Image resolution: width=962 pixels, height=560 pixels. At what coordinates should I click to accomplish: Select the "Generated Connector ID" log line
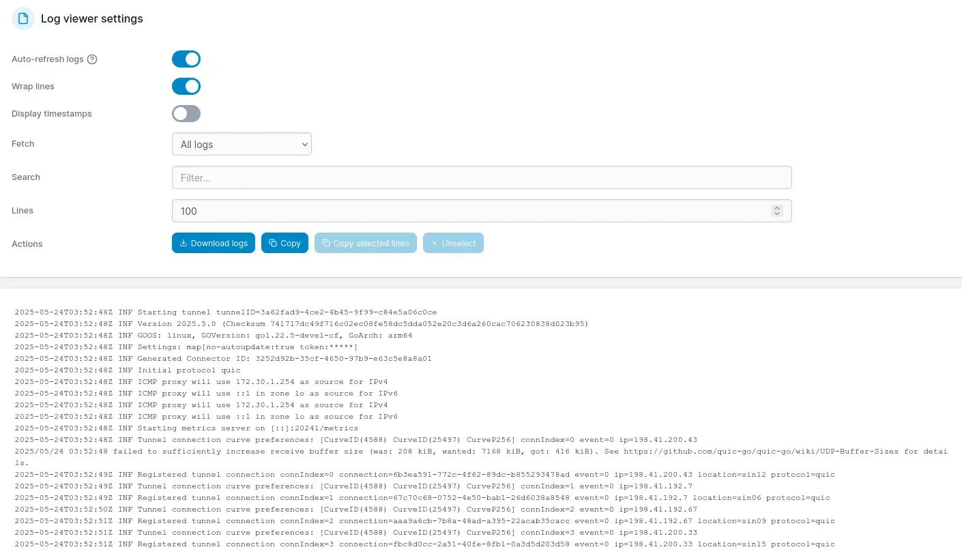coord(223,359)
